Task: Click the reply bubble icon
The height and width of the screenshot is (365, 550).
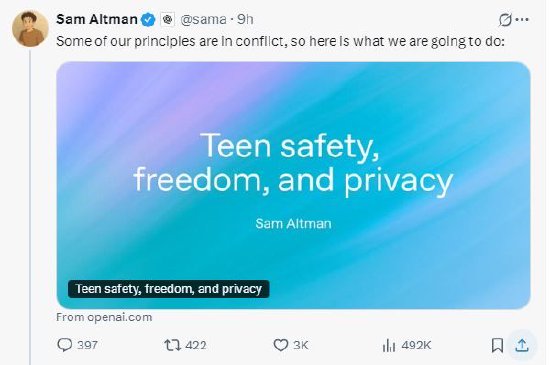Action: tap(65, 345)
